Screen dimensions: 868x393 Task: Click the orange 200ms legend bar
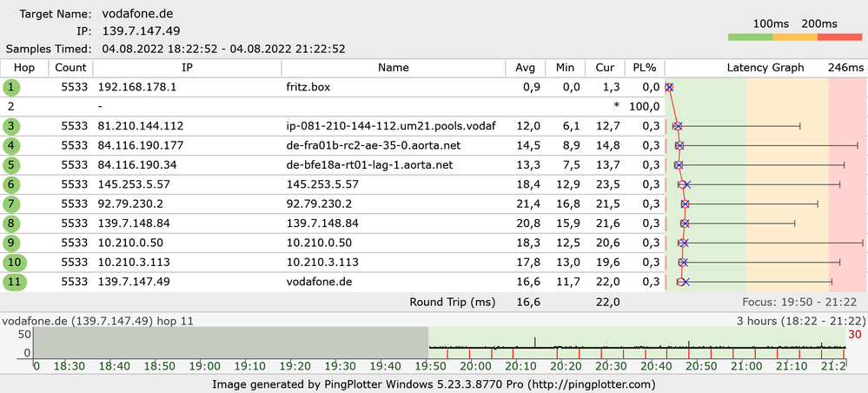point(795,37)
